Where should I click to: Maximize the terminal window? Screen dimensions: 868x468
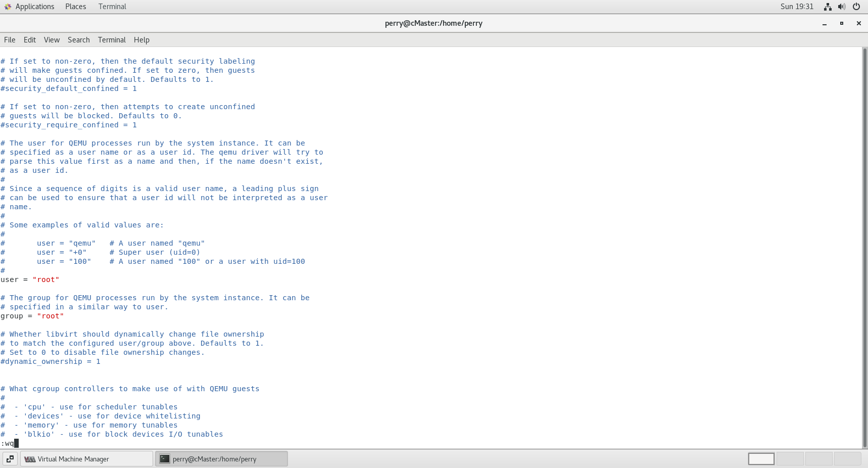click(841, 23)
